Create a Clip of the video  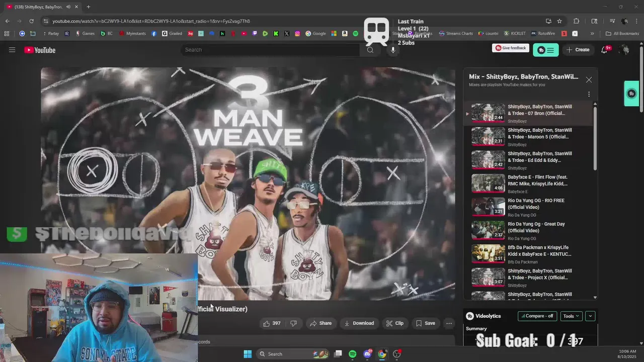tap(394, 323)
